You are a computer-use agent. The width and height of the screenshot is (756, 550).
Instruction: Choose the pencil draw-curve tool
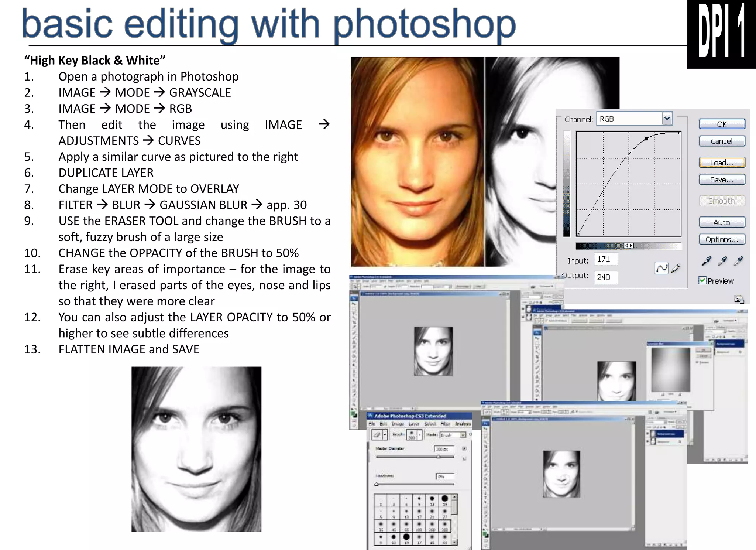pyautogui.click(x=676, y=268)
